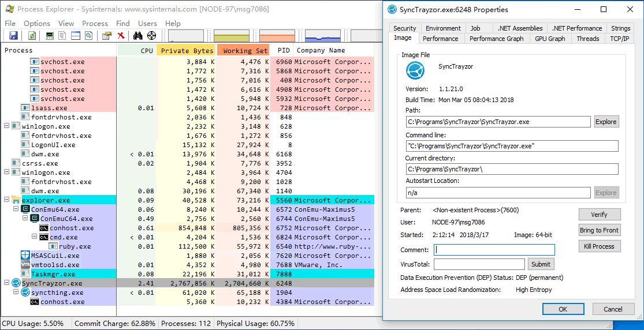Switch to the Performance Graph tab

click(x=497, y=39)
